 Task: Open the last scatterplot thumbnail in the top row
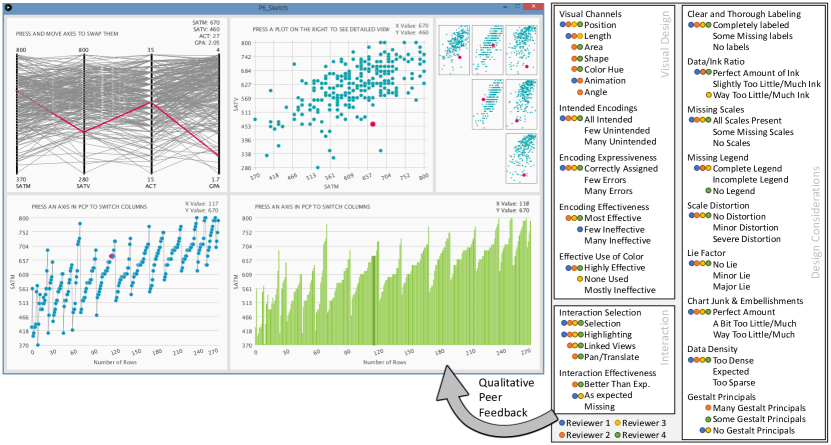pos(521,49)
